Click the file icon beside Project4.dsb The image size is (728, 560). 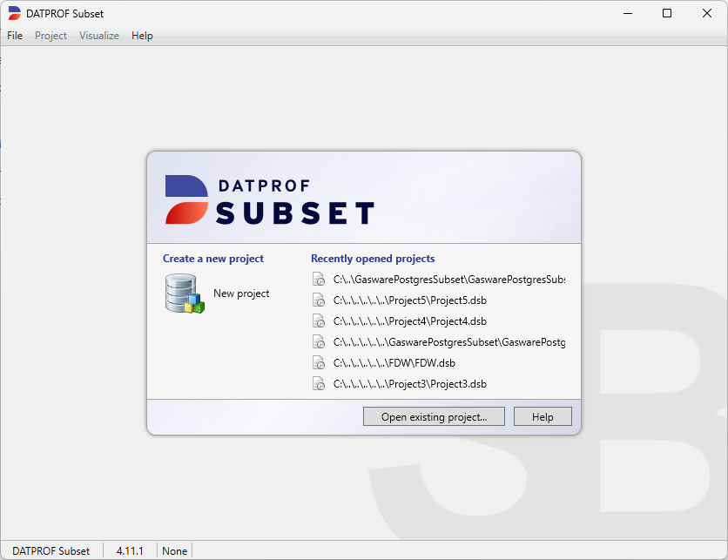[318, 320]
